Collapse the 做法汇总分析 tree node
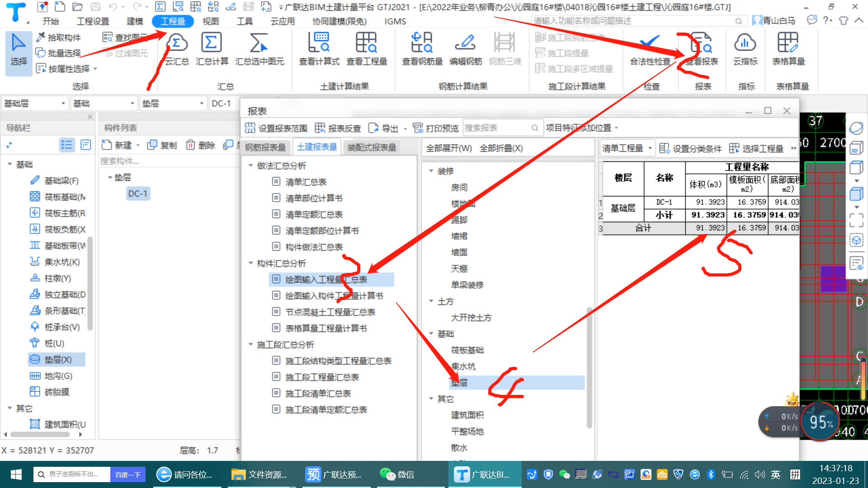This screenshot has width=868, height=488. pyautogui.click(x=251, y=166)
